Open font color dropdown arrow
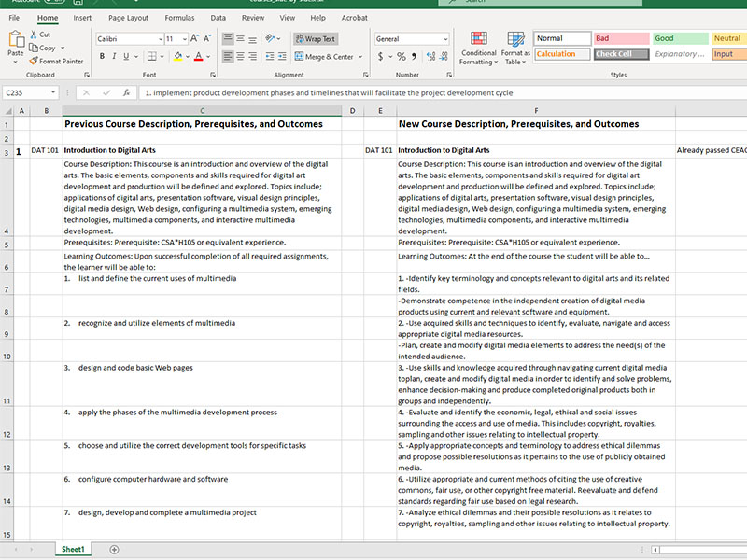Viewport: 747px width, 560px height. tap(208, 56)
